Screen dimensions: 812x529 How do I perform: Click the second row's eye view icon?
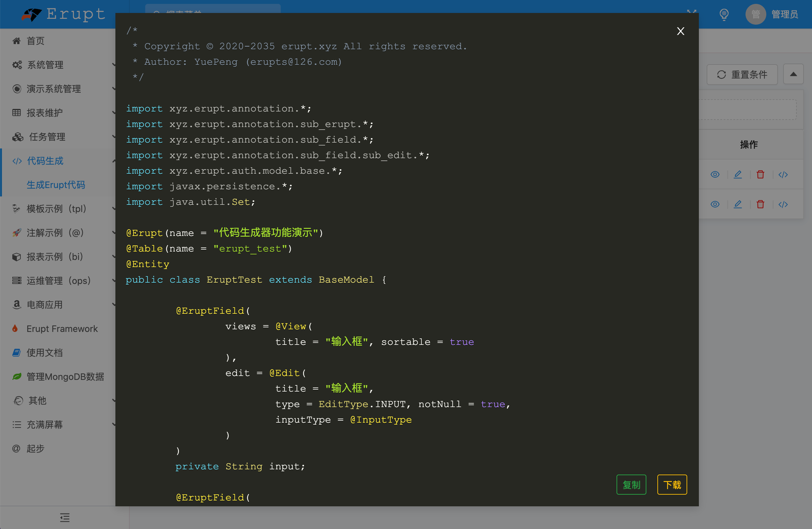pos(715,204)
